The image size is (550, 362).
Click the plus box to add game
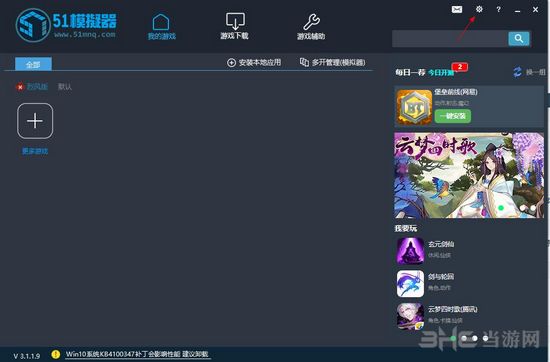(35, 121)
